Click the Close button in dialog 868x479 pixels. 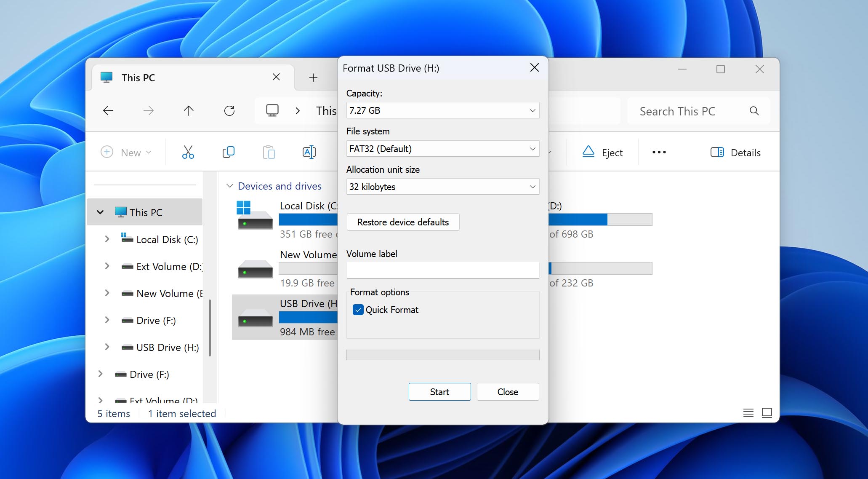508,392
